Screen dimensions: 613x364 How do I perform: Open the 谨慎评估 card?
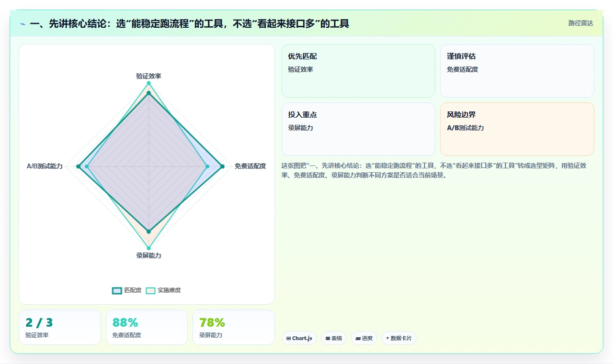517,71
